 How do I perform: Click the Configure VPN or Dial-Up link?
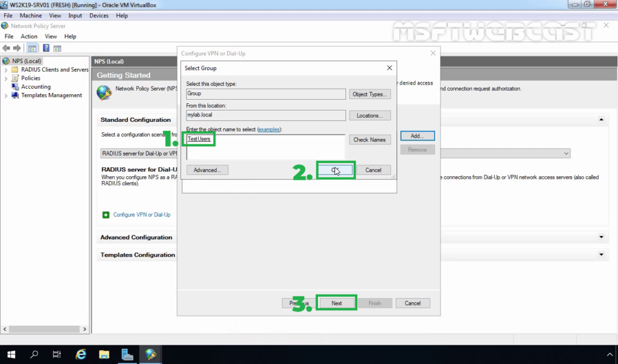pyautogui.click(x=142, y=215)
